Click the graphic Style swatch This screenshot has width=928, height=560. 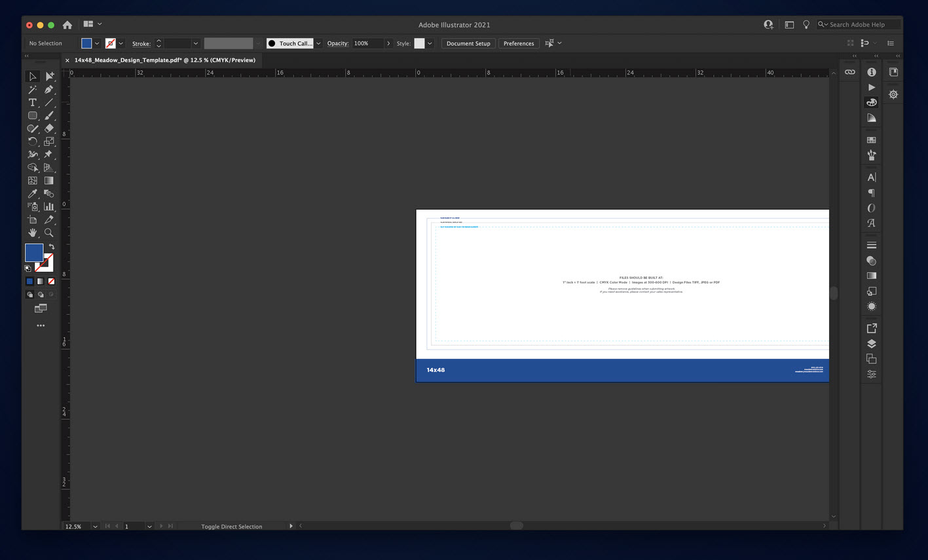point(419,43)
